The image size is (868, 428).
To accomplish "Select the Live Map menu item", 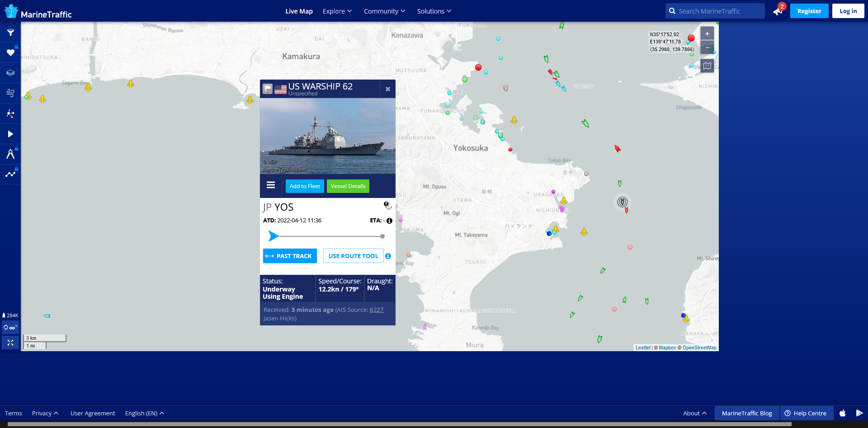I will pyautogui.click(x=299, y=11).
